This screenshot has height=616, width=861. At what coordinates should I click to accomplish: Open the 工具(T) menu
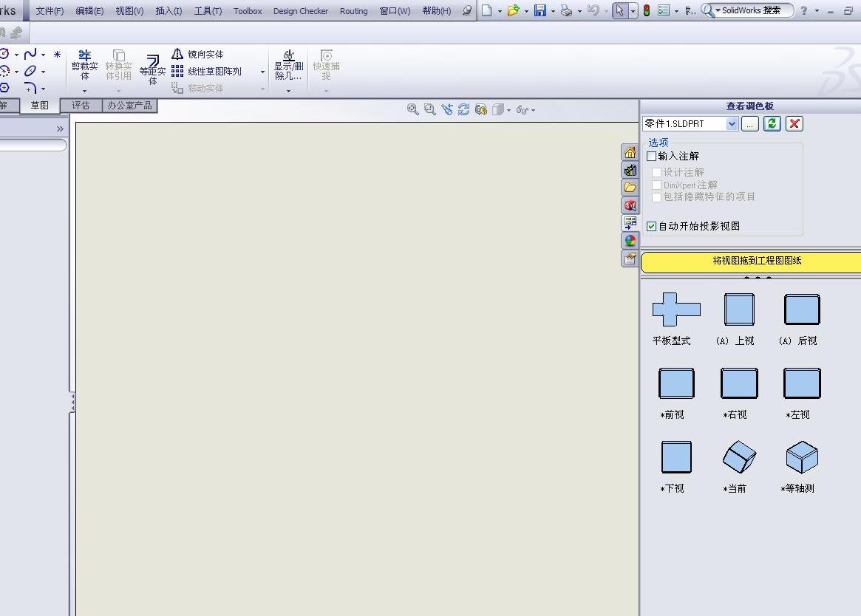208,11
